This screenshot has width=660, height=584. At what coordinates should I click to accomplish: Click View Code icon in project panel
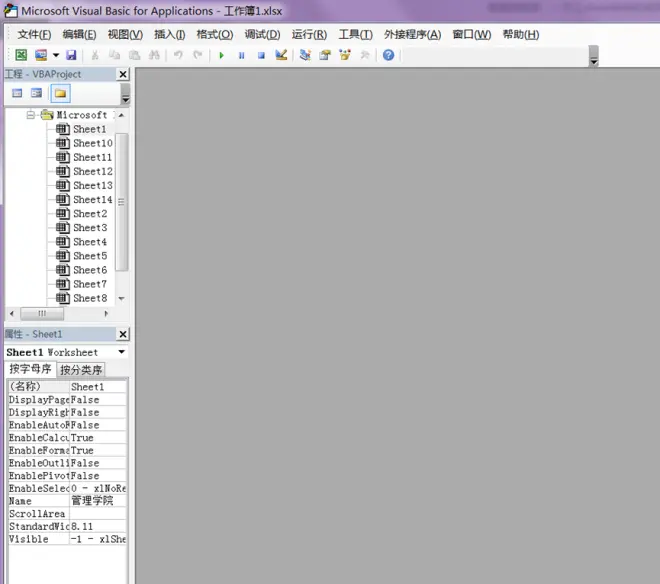pos(17,93)
